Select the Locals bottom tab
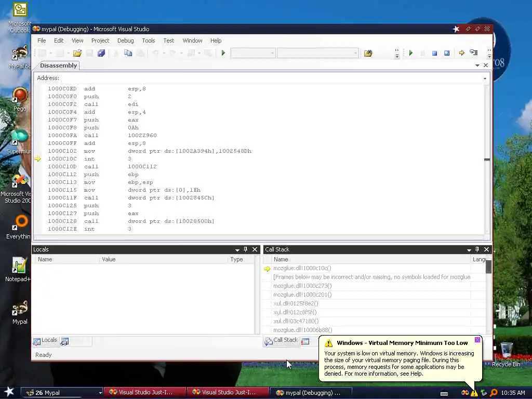This screenshot has width=532, height=399. pos(45,341)
